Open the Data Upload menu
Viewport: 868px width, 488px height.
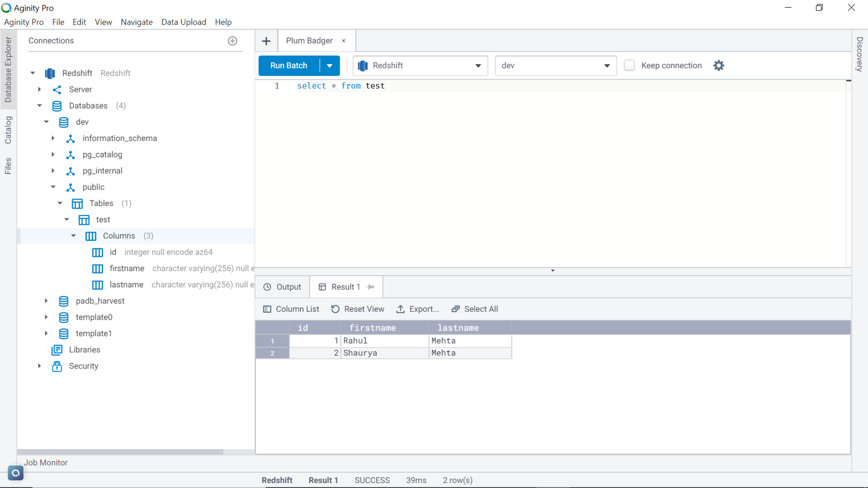184,22
